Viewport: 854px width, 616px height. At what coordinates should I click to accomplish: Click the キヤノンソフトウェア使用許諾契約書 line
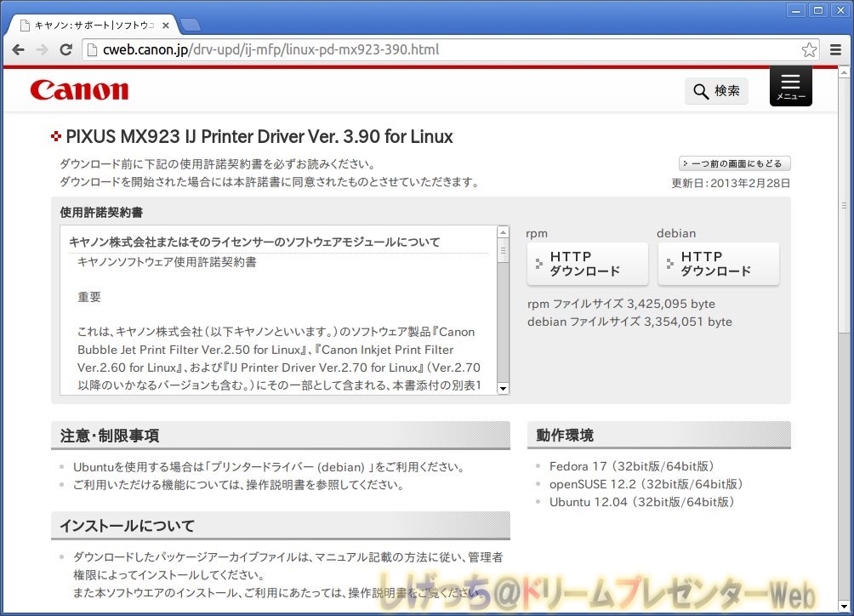click(167, 262)
